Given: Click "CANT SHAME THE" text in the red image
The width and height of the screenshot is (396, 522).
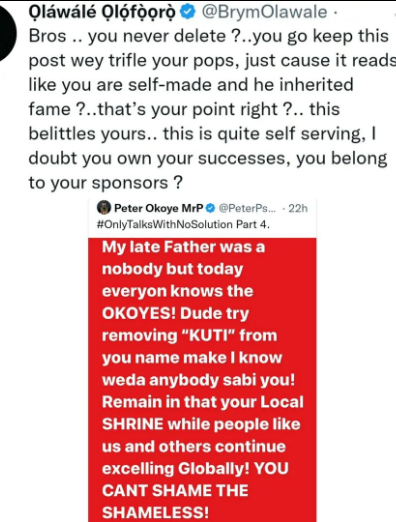Looking at the screenshot, I should 175,491.
